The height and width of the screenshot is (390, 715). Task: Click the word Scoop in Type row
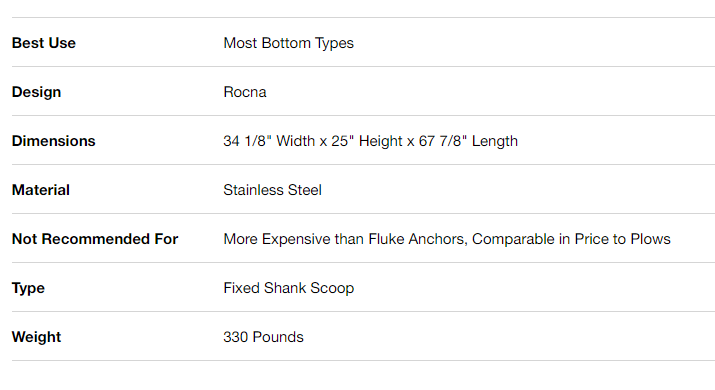coord(332,288)
